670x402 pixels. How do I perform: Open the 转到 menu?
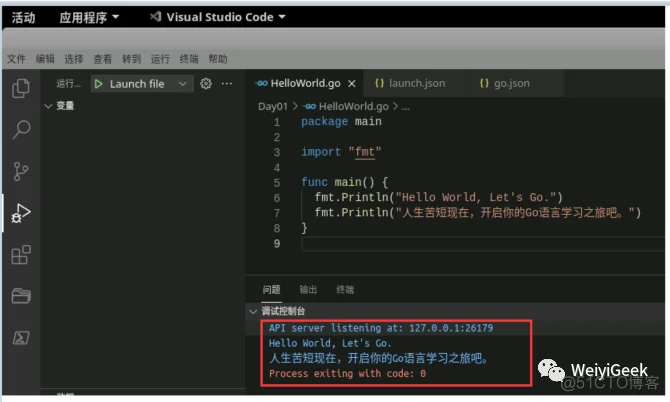pos(131,59)
